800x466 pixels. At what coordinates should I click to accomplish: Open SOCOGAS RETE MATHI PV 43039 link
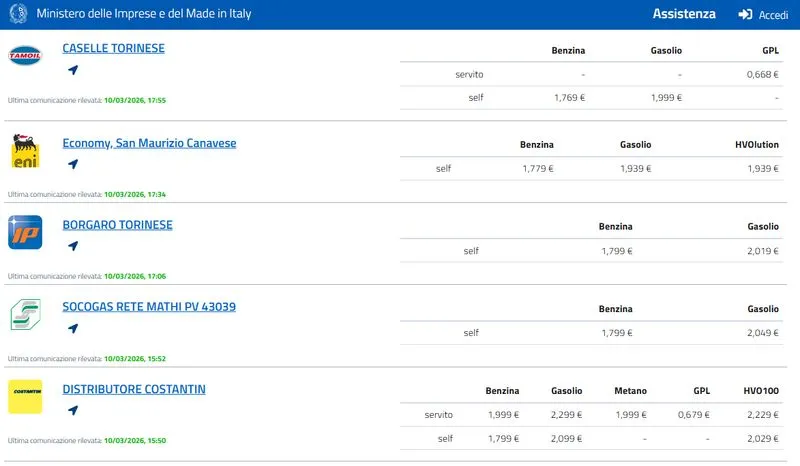coord(149,307)
